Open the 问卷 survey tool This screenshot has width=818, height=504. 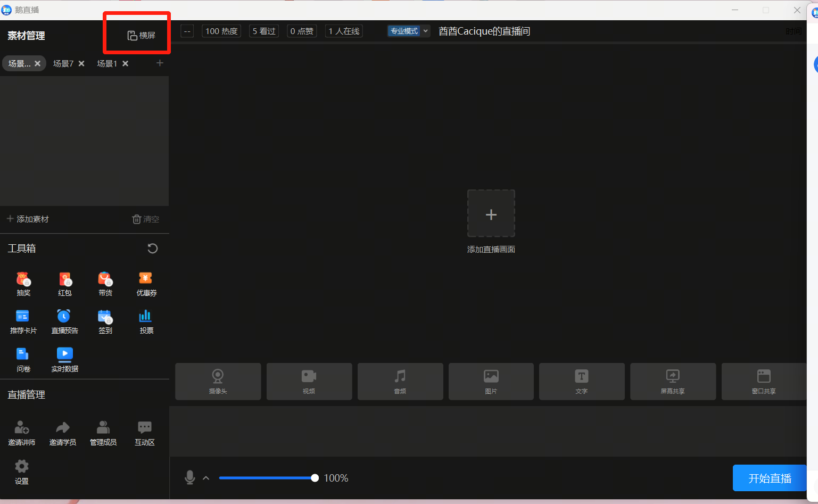tap(23, 359)
